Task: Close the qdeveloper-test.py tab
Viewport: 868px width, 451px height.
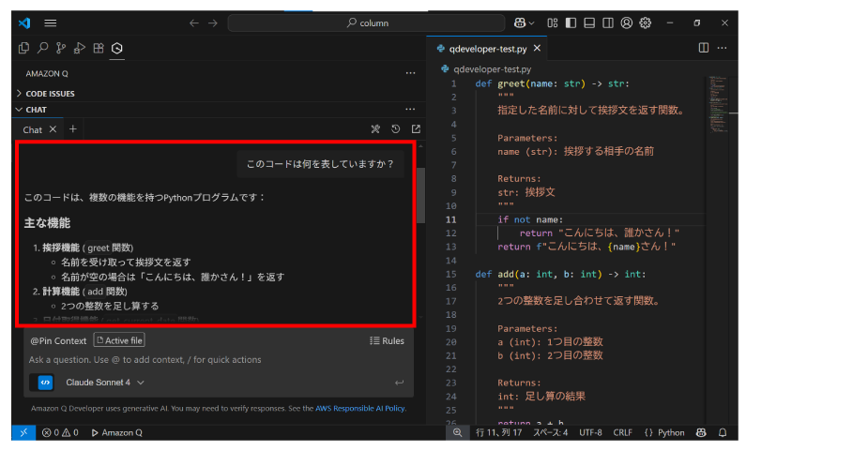Action: (x=537, y=48)
